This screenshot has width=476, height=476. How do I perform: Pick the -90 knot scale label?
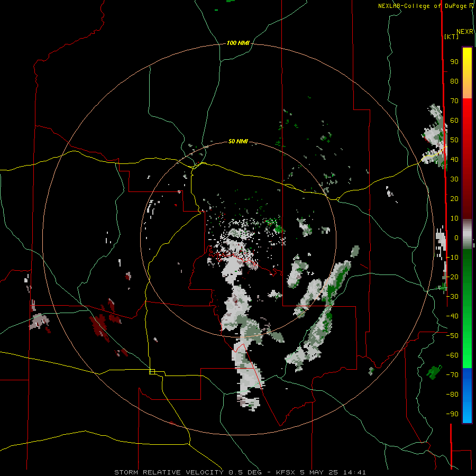click(x=452, y=414)
